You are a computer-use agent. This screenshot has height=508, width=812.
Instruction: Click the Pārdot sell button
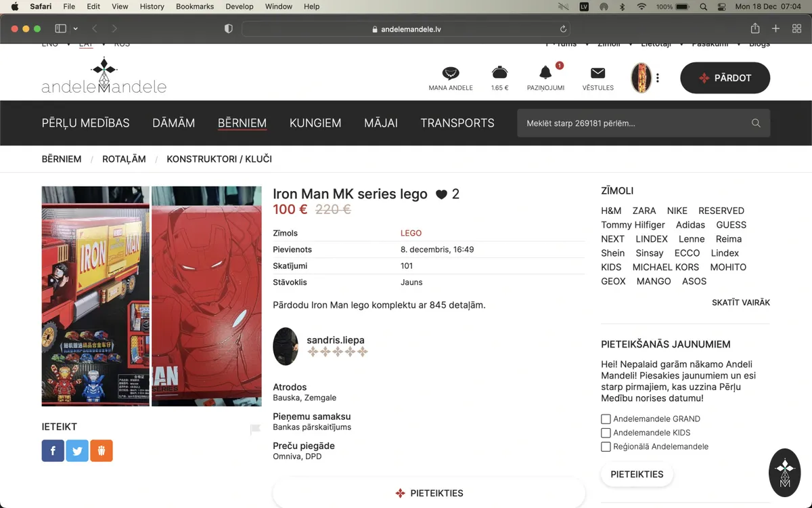(x=725, y=78)
